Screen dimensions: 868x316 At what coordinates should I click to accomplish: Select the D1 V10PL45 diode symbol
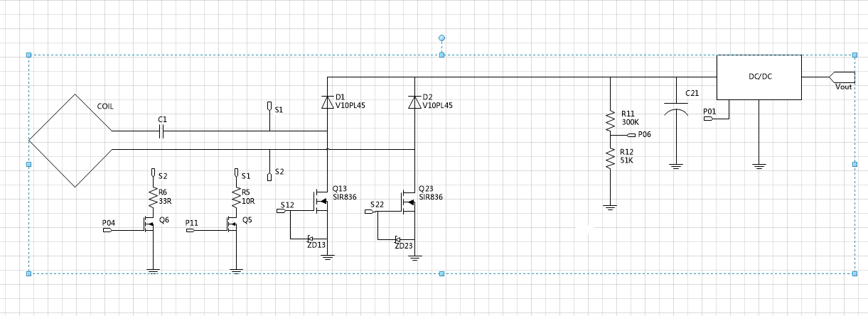point(327,102)
